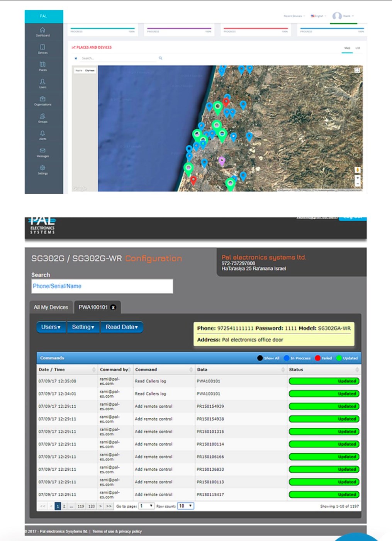Click the user avatar icon in the top bar

pyautogui.click(x=337, y=16)
